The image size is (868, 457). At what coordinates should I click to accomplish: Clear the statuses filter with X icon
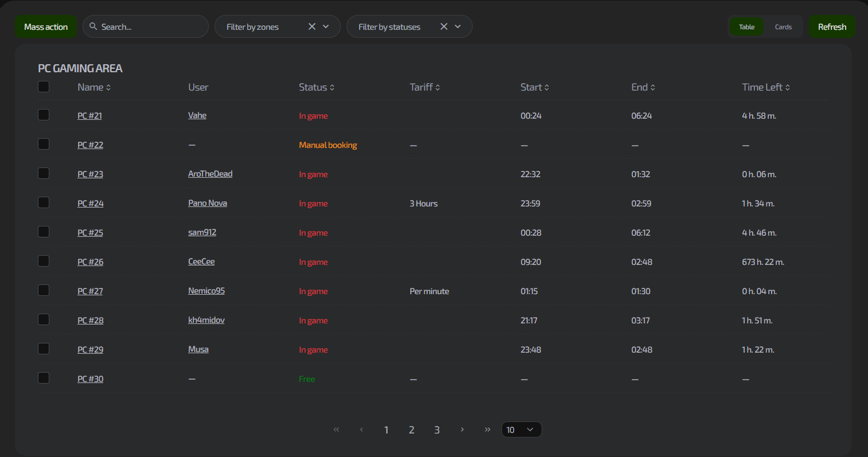pos(443,26)
